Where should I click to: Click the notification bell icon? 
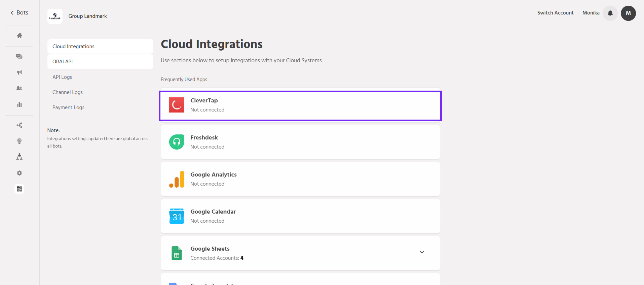(x=610, y=13)
